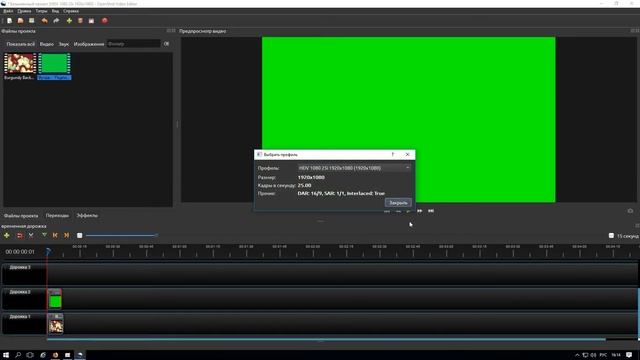The width and height of the screenshot is (640, 360).
Task: Click the taskbar search magnifier icon
Action: (x=18, y=355)
